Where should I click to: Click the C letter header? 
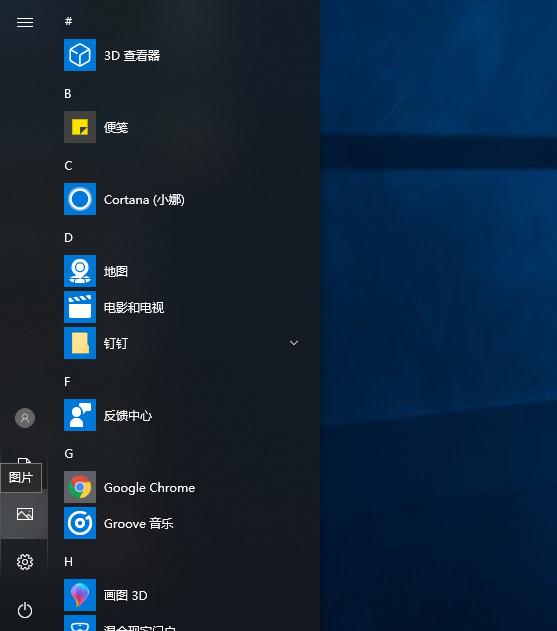tap(68, 165)
